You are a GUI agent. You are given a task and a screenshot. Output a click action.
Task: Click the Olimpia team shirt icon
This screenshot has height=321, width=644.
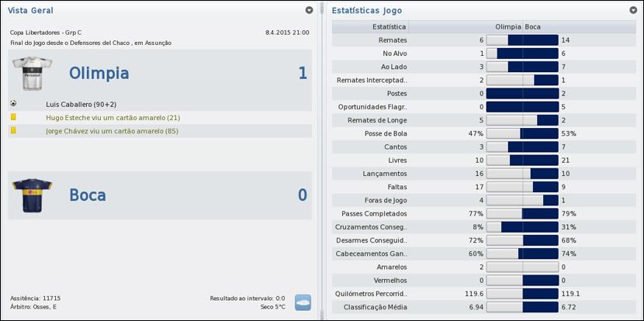click(31, 74)
